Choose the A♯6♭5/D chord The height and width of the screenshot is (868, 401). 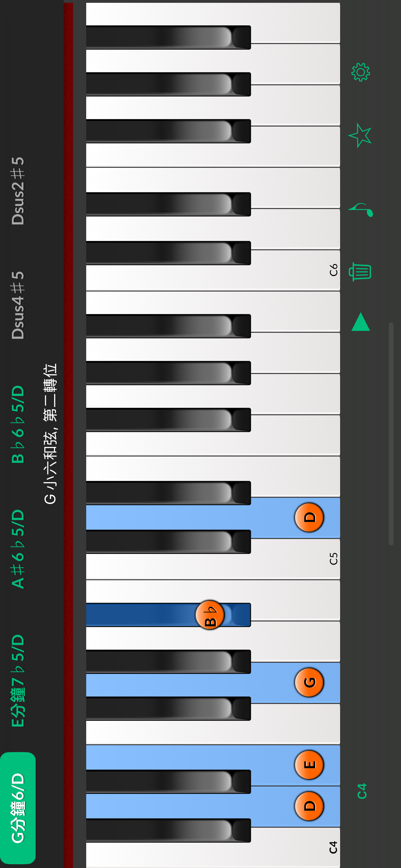[x=18, y=549]
